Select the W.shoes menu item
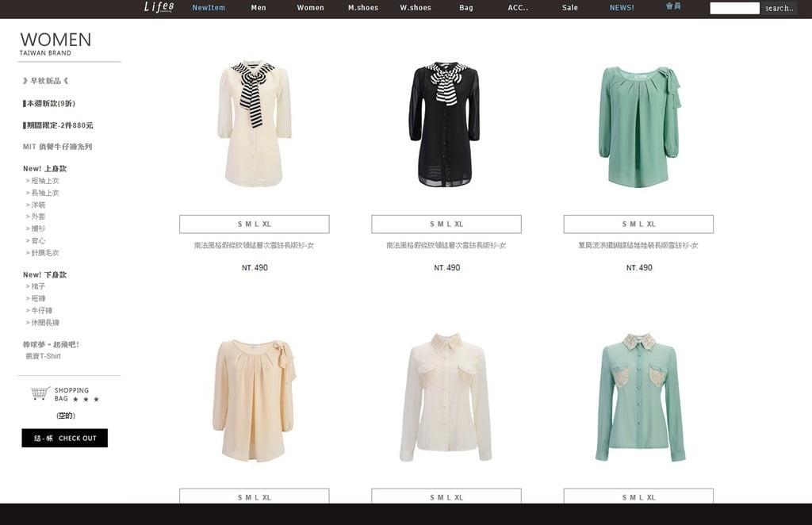 click(x=416, y=8)
